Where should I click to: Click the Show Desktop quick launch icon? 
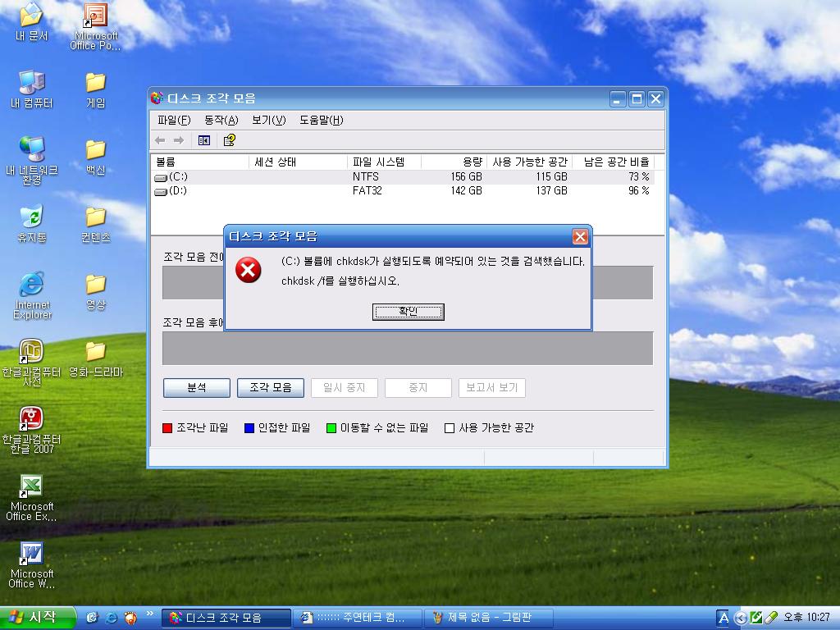(92, 618)
